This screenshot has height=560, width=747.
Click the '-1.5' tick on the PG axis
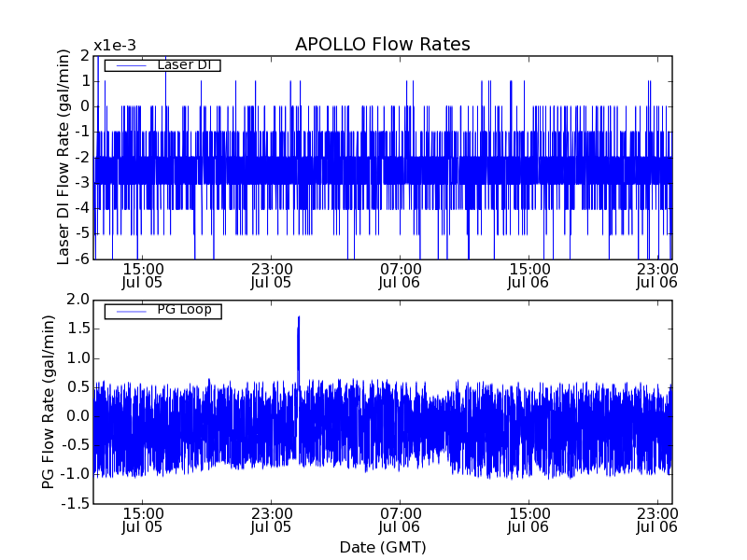[x=76, y=503]
